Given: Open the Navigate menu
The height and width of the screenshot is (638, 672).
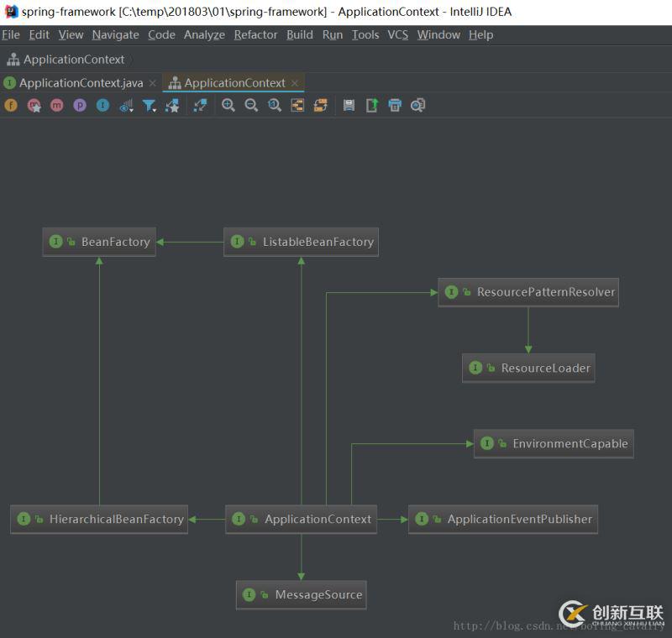Looking at the screenshot, I should tap(115, 34).
